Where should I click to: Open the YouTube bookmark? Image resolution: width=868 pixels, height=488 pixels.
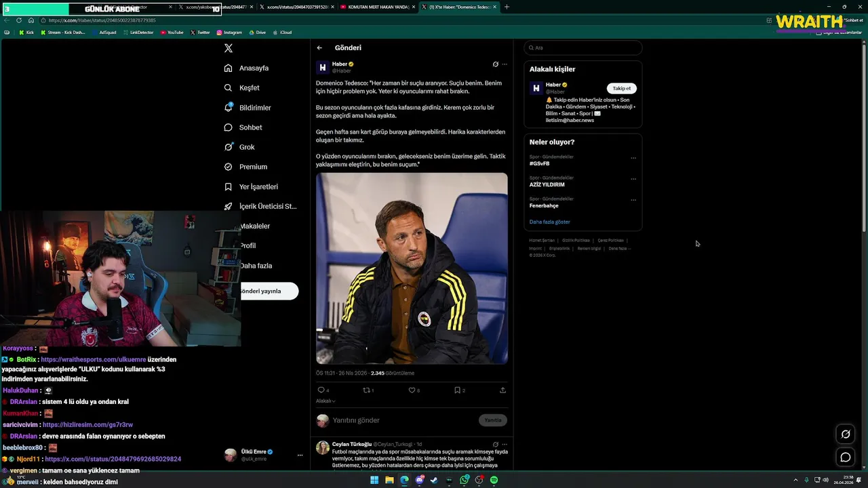[x=172, y=33]
